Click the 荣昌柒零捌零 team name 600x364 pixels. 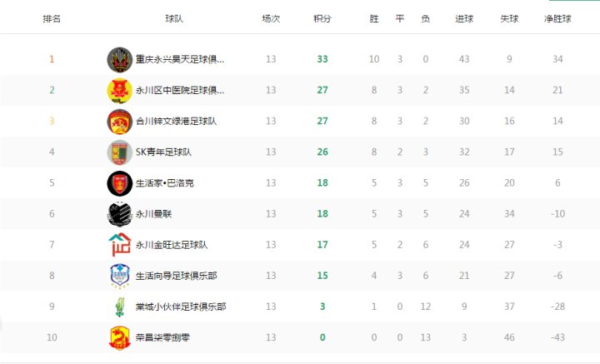[x=162, y=337]
